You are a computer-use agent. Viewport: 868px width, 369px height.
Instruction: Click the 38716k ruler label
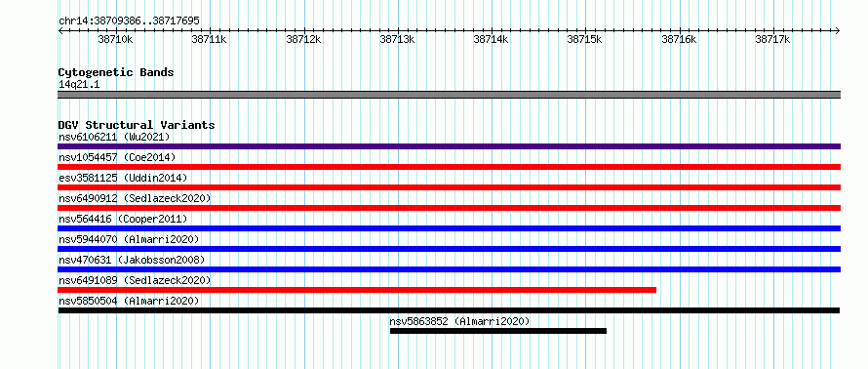click(679, 39)
